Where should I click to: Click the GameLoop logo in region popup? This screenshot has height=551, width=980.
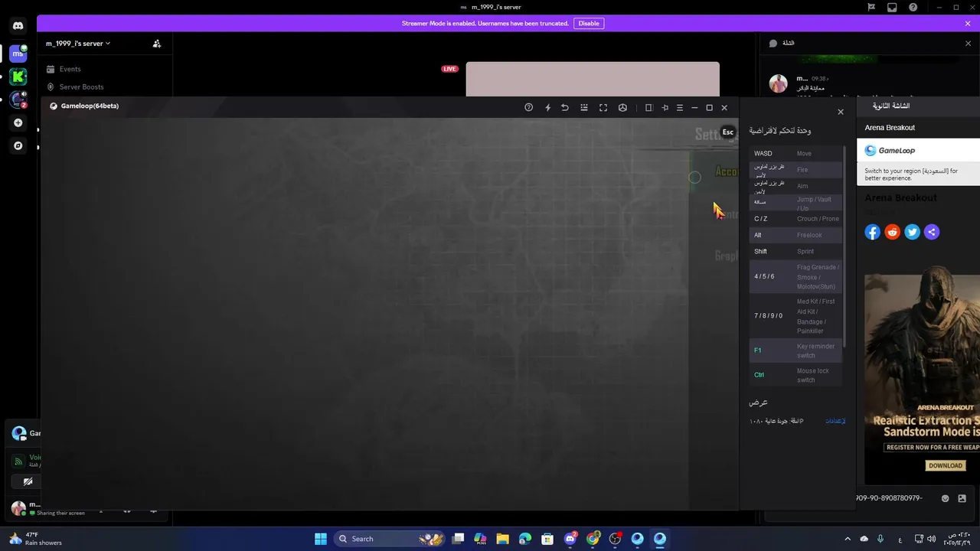pos(890,151)
